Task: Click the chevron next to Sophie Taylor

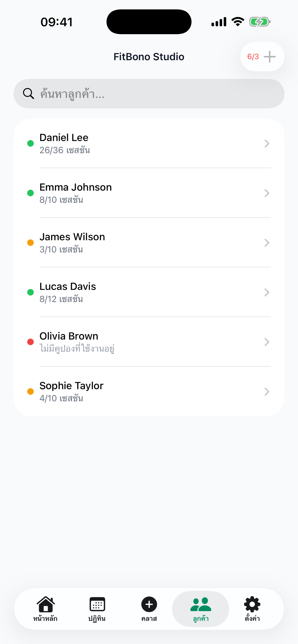Action: [x=267, y=392]
